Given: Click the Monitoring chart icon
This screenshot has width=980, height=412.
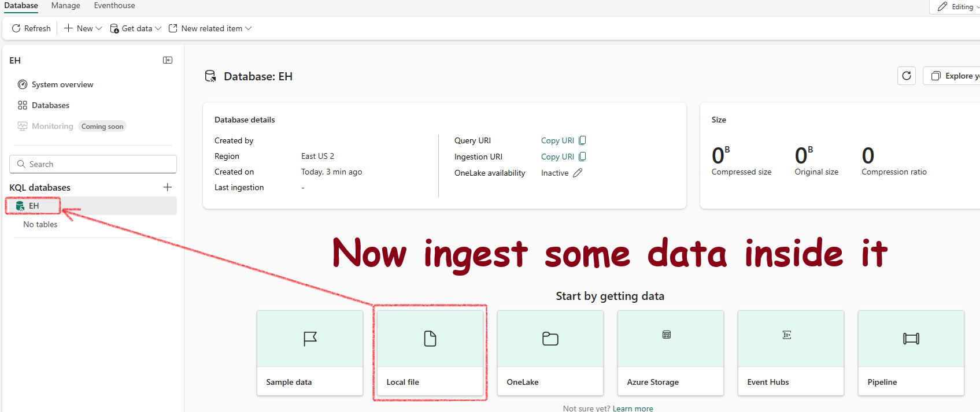Looking at the screenshot, I should tap(23, 126).
